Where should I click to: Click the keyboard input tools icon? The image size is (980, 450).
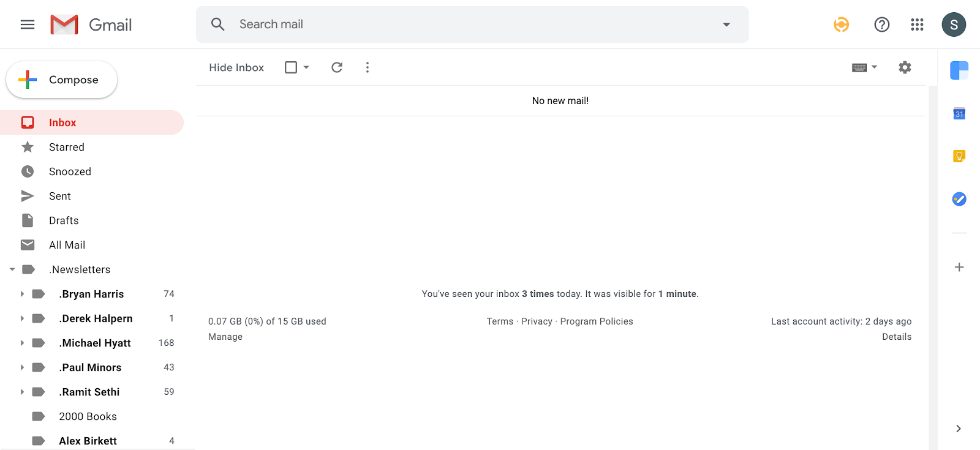click(859, 67)
